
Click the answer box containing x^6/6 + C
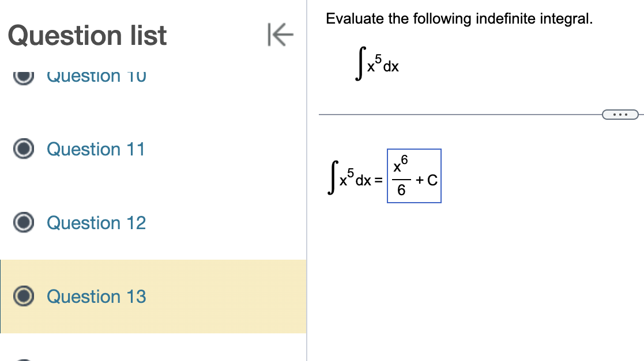414,176
